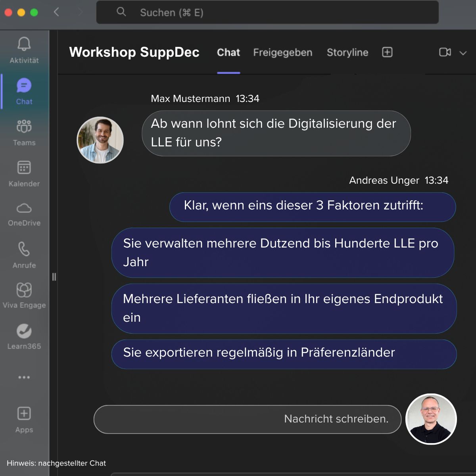Select the Chat icon in the sidebar

coord(24,85)
